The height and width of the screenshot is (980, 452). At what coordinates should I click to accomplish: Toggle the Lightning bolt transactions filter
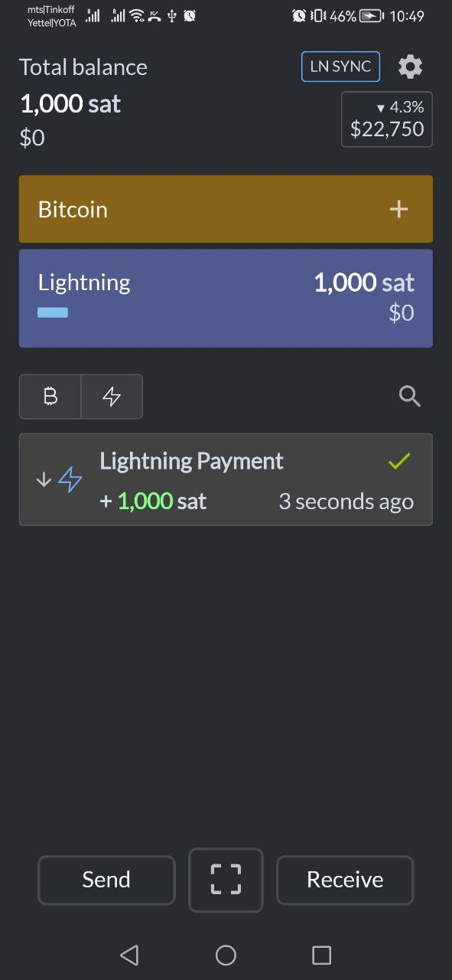[112, 397]
